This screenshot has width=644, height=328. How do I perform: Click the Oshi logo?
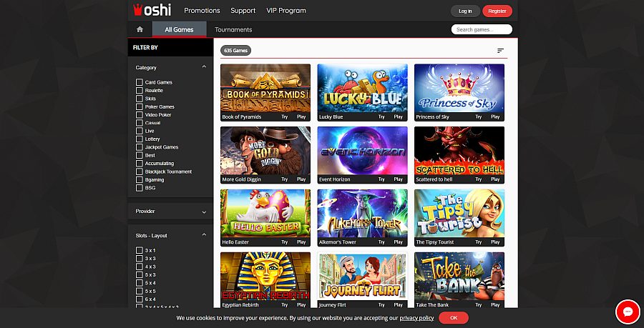tap(152, 10)
